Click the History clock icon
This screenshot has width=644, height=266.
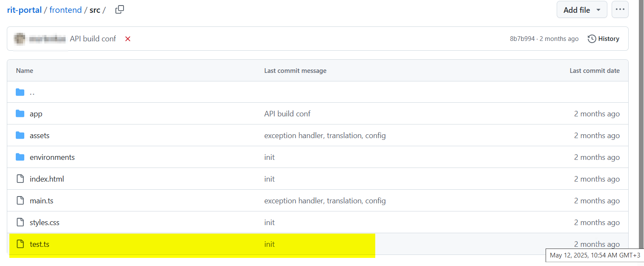pyautogui.click(x=592, y=39)
